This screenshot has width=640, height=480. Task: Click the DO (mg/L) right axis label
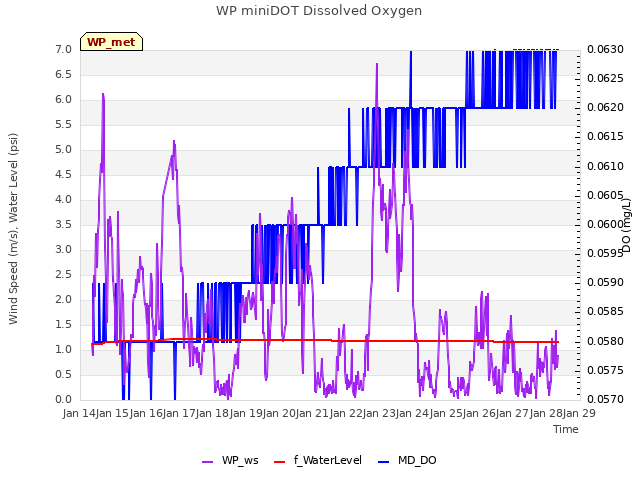627,224
